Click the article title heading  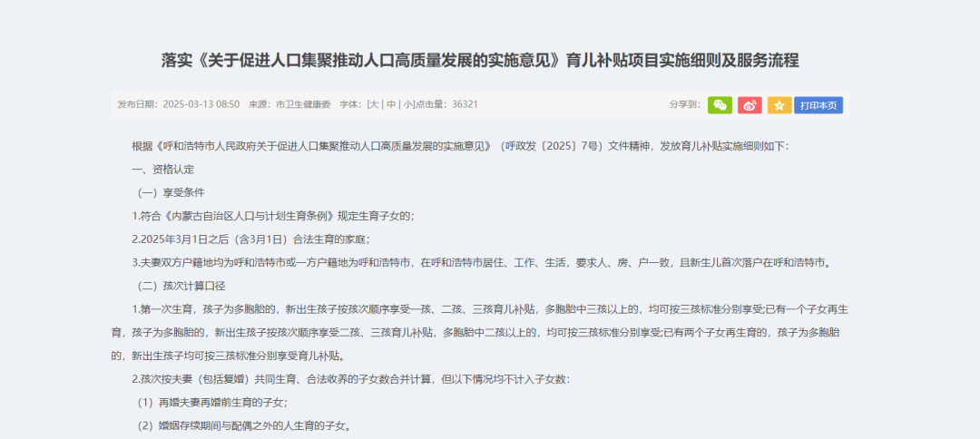click(x=480, y=61)
